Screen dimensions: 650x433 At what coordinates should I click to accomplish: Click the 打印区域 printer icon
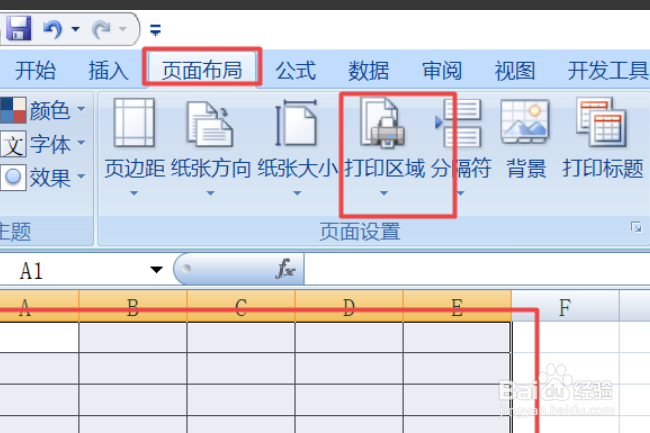[x=382, y=123]
